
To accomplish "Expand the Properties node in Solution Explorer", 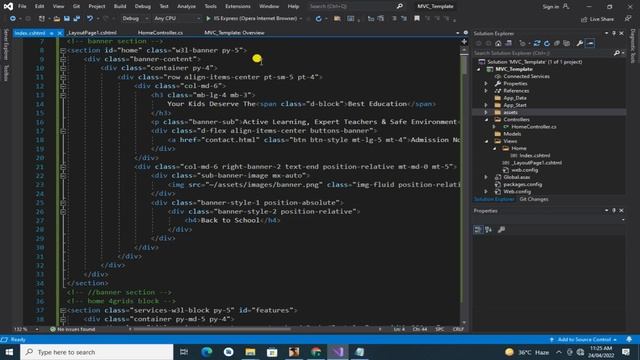I will point(486,84).
